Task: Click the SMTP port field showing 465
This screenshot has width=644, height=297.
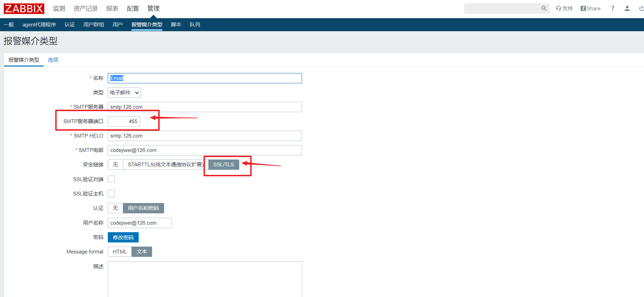Action: [x=124, y=121]
